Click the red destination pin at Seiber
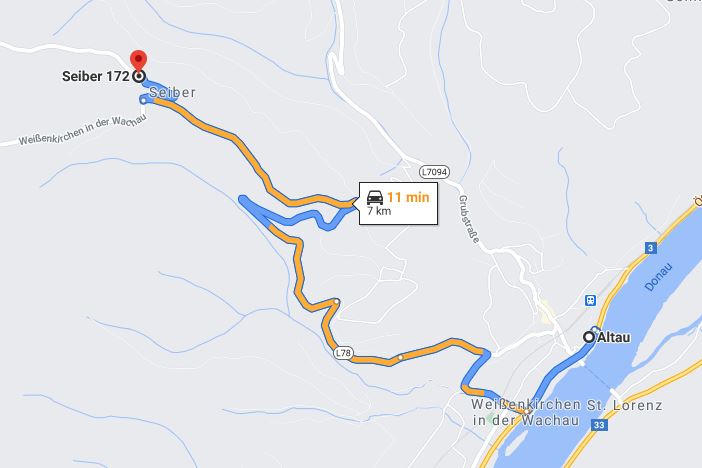702x468 pixels. pyautogui.click(x=138, y=61)
